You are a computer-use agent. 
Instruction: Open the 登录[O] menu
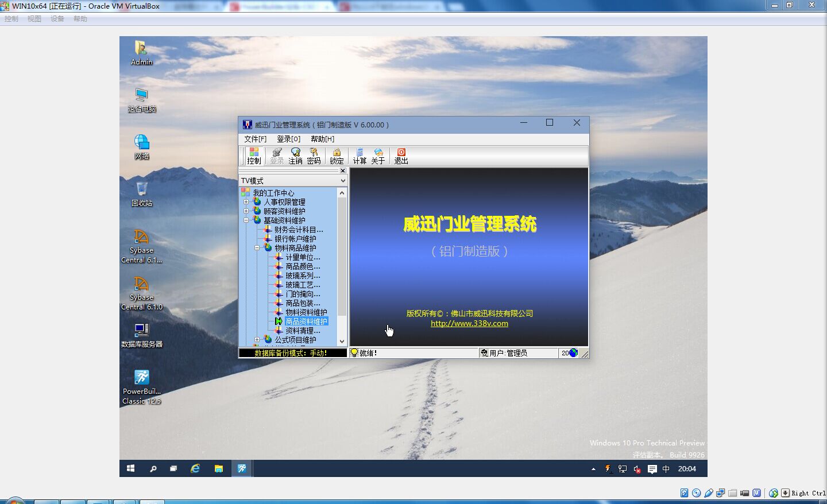[288, 139]
